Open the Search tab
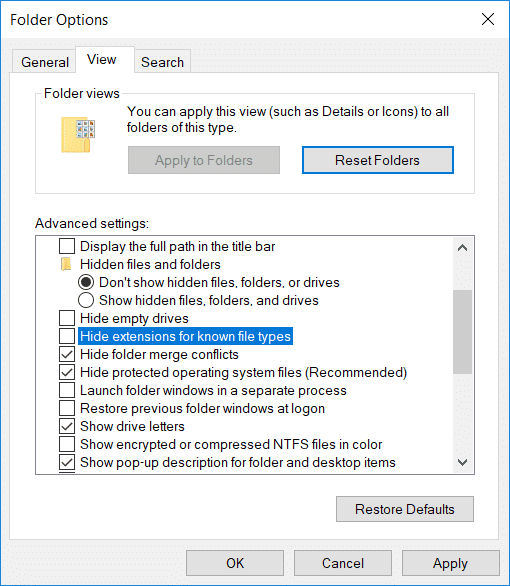The width and height of the screenshot is (510, 586). click(163, 62)
